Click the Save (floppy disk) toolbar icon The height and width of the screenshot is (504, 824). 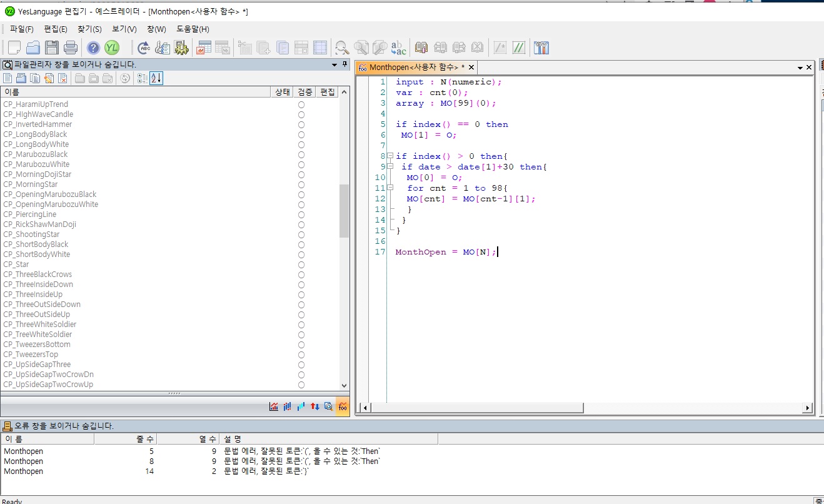(51, 48)
